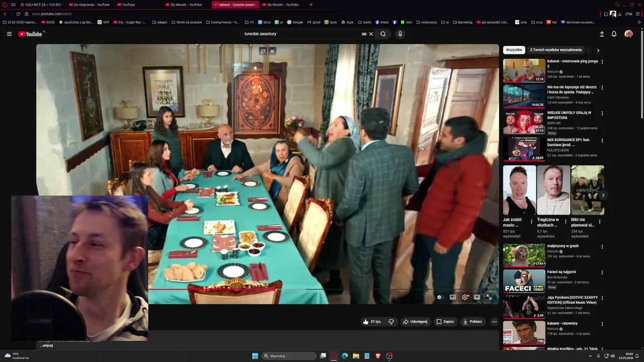Click the 'Pobierz' download button

pyautogui.click(x=472, y=322)
